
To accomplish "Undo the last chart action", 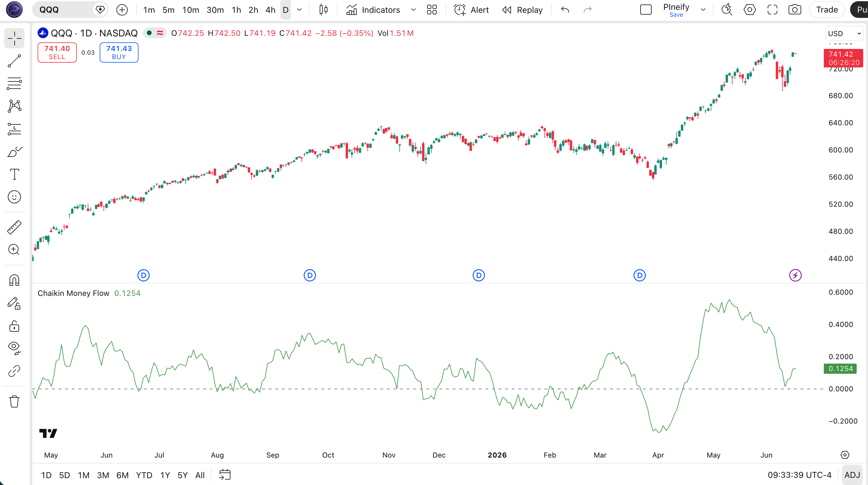I will click(565, 10).
